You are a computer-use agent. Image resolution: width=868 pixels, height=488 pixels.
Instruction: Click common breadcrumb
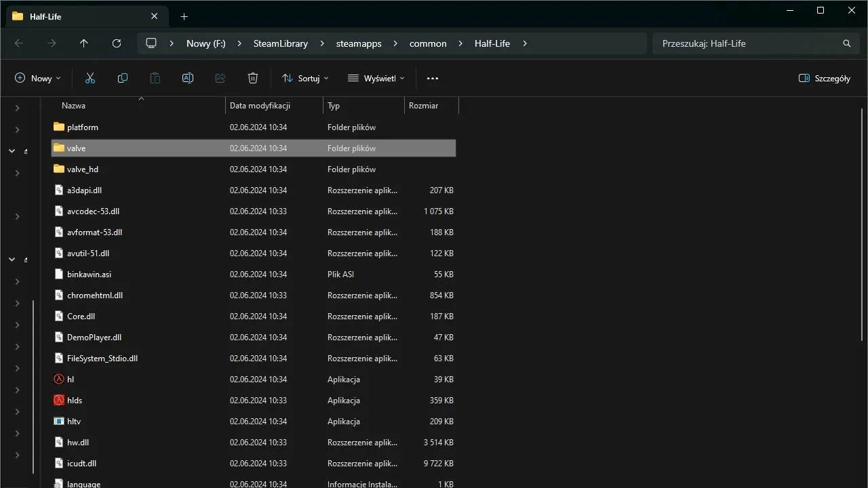[428, 43]
